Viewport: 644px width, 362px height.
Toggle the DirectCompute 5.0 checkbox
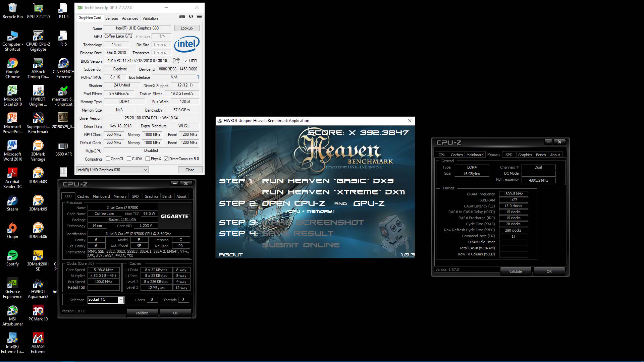[x=166, y=159]
